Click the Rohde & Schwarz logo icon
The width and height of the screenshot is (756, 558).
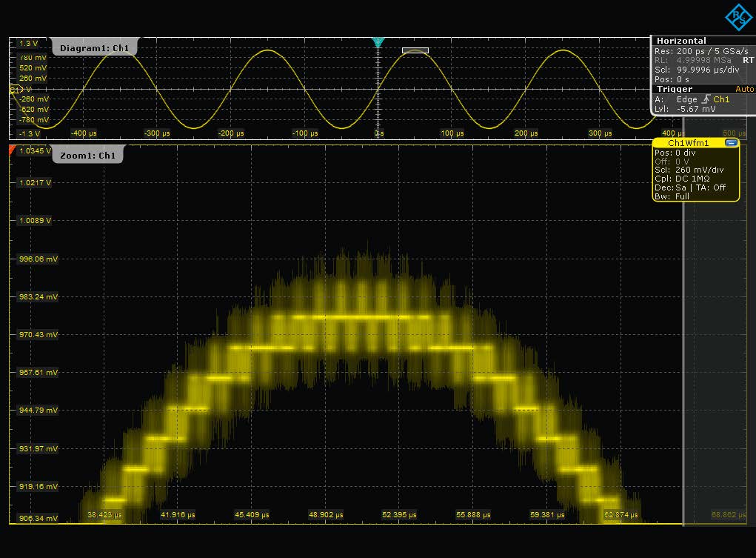coord(737,17)
